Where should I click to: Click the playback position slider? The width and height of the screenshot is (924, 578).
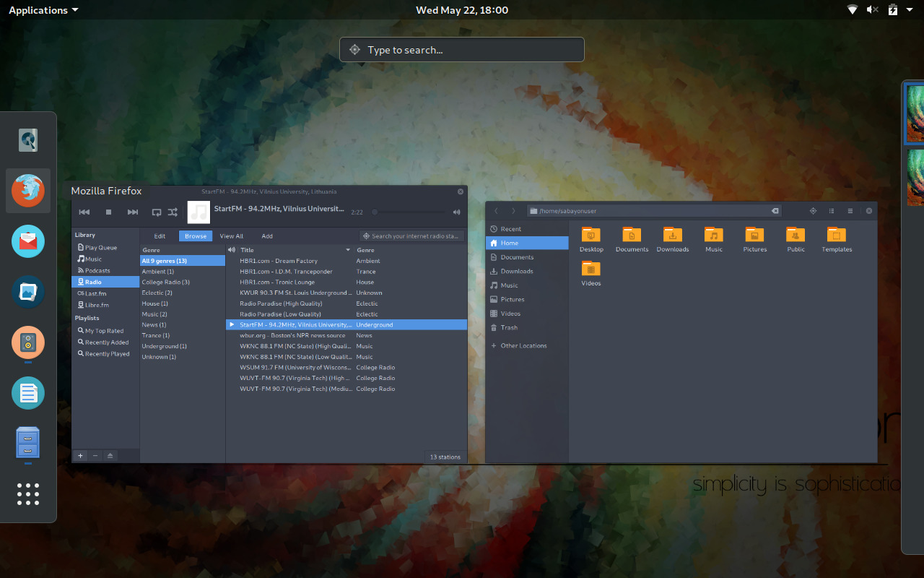(409, 212)
